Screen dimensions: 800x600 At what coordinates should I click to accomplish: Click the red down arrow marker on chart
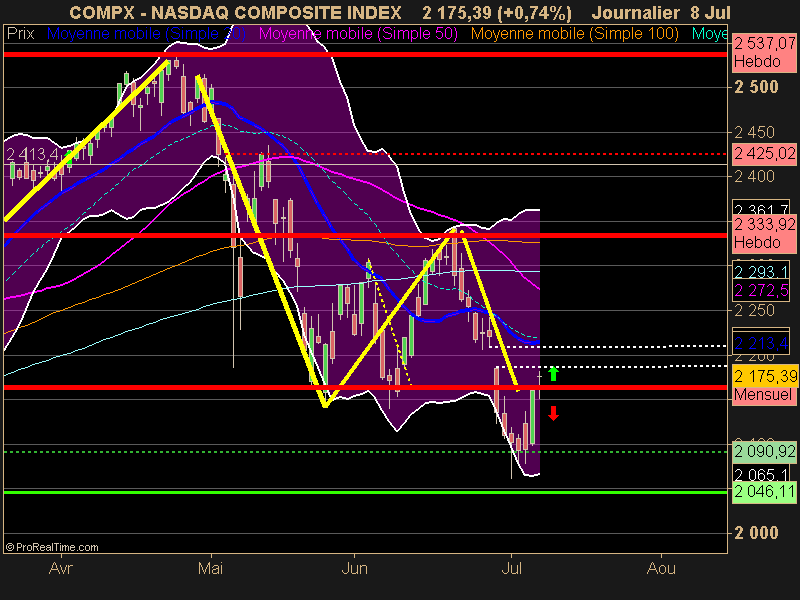click(x=553, y=413)
